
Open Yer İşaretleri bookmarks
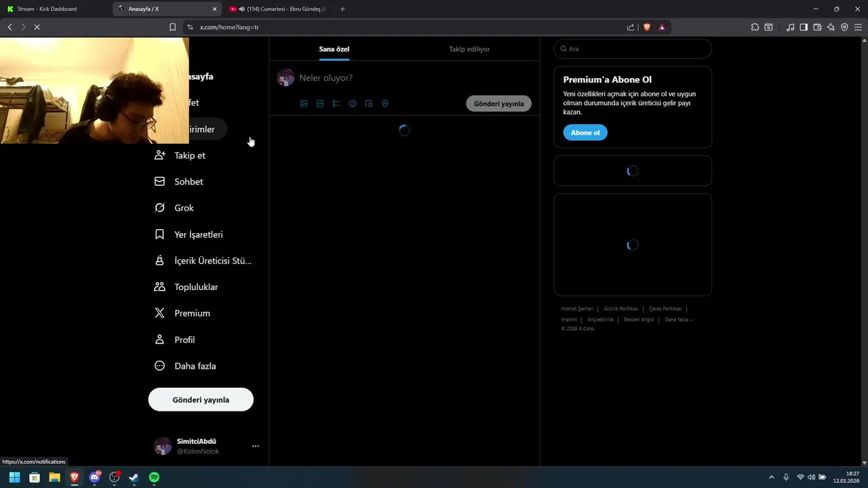click(x=189, y=235)
